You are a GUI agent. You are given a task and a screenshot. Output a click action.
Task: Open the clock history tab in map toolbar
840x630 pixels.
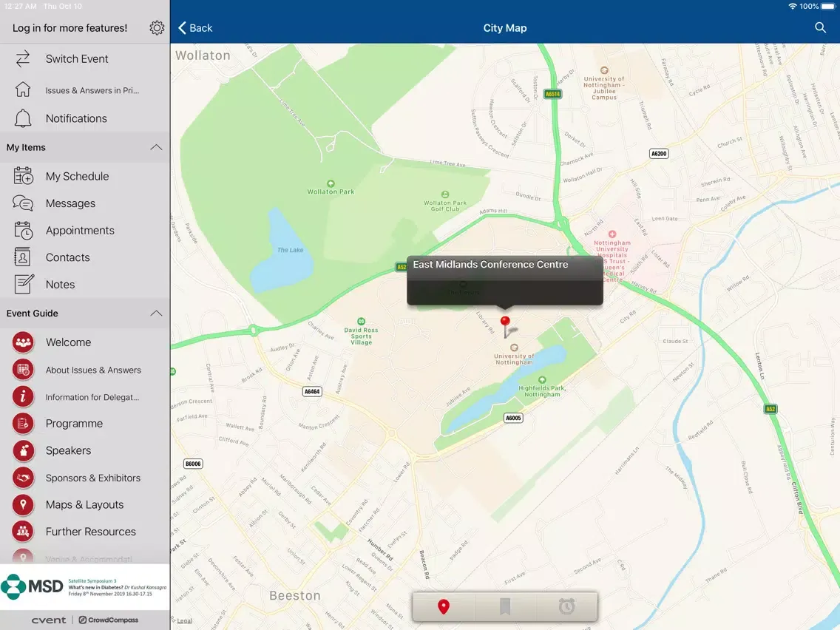tap(566, 607)
